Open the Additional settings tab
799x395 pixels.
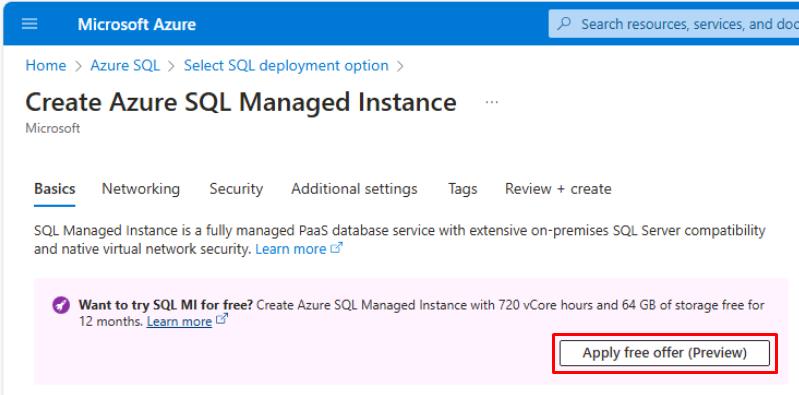click(354, 189)
